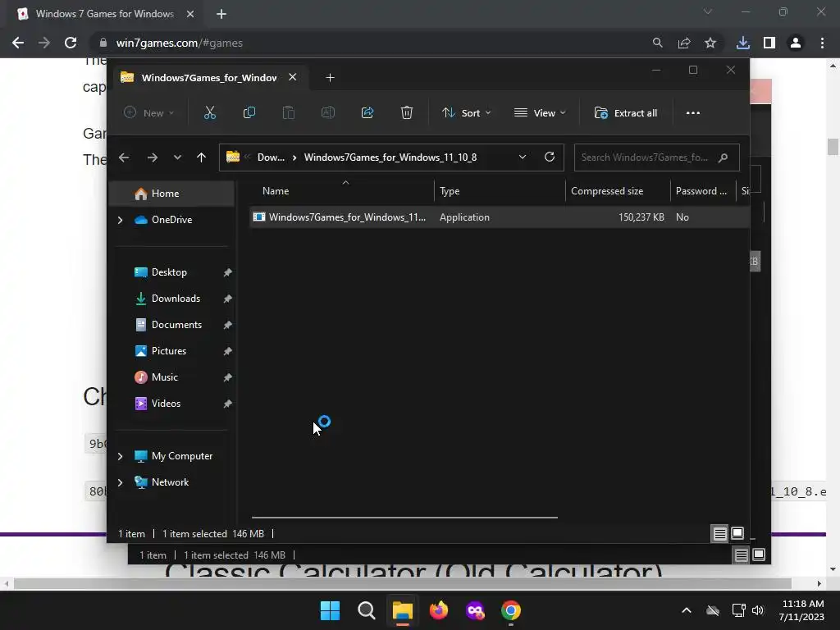The width and height of the screenshot is (840, 630).
Task: Click the Explorer horizontal scrollbar
Action: [x=404, y=518]
